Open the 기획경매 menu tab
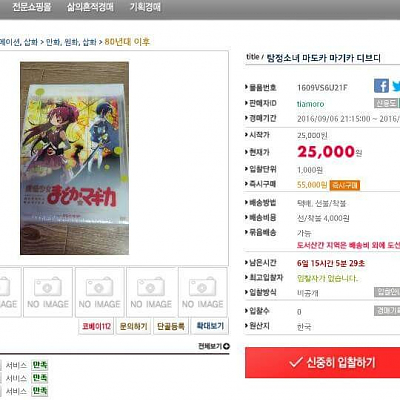 145,7
